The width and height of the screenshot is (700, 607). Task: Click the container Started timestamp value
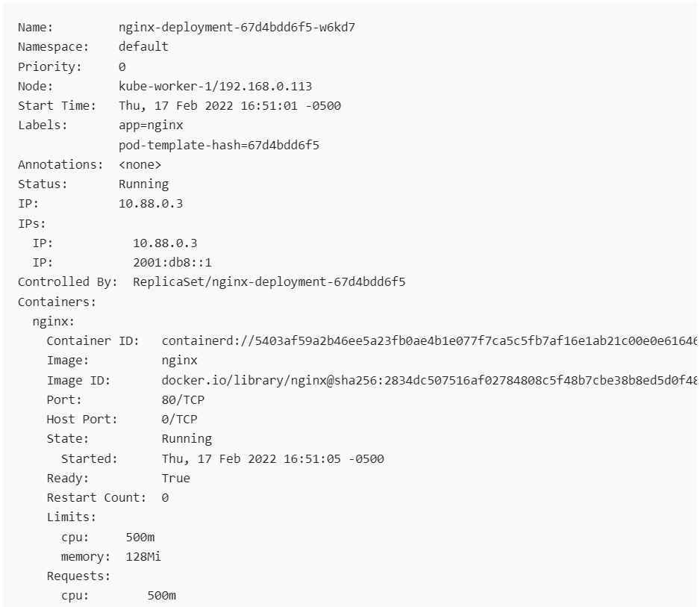(272, 458)
